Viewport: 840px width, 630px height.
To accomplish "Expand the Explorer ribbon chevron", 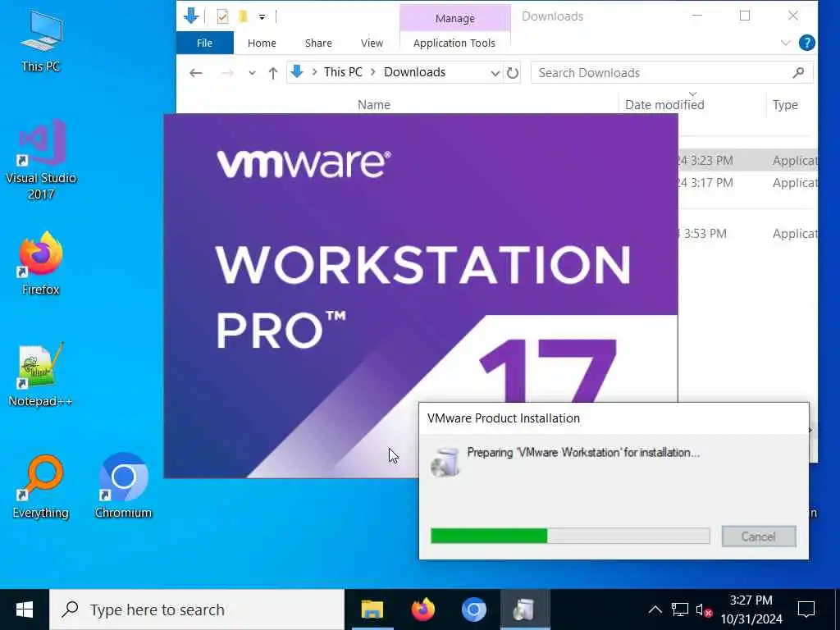I will coord(785,43).
